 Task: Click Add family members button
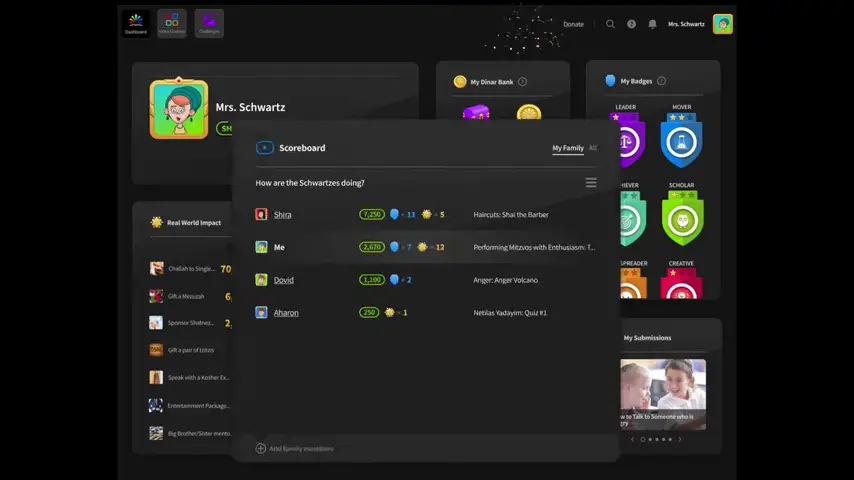coord(294,448)
